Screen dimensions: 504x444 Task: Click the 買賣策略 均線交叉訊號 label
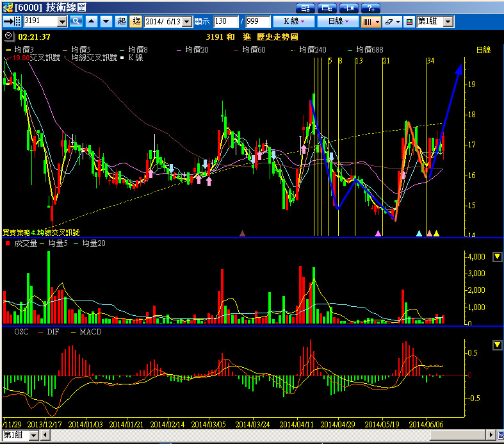pos(41,233)
